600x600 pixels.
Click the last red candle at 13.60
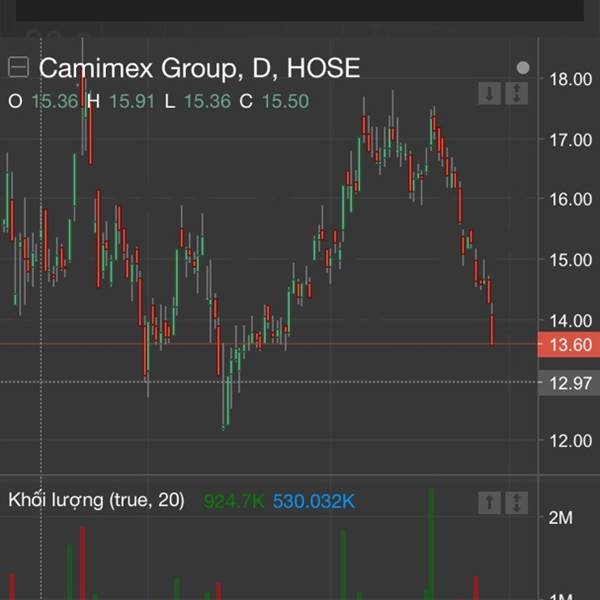point(492,330)
